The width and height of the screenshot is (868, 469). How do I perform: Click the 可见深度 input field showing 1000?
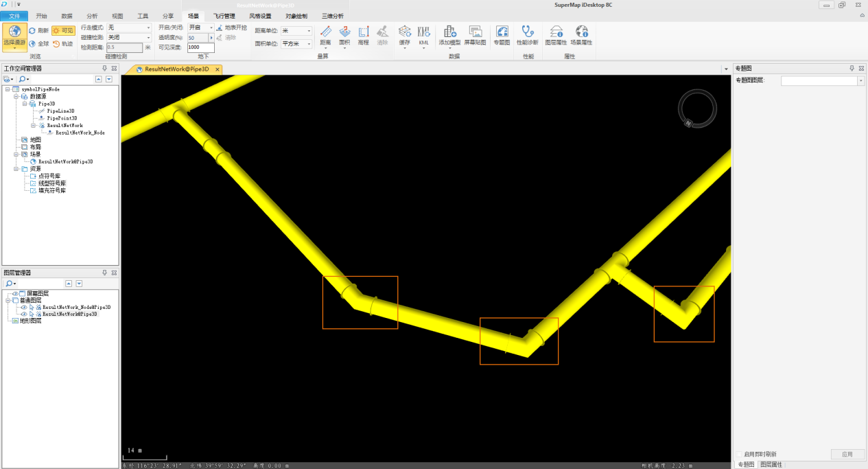tap(201, 47)
